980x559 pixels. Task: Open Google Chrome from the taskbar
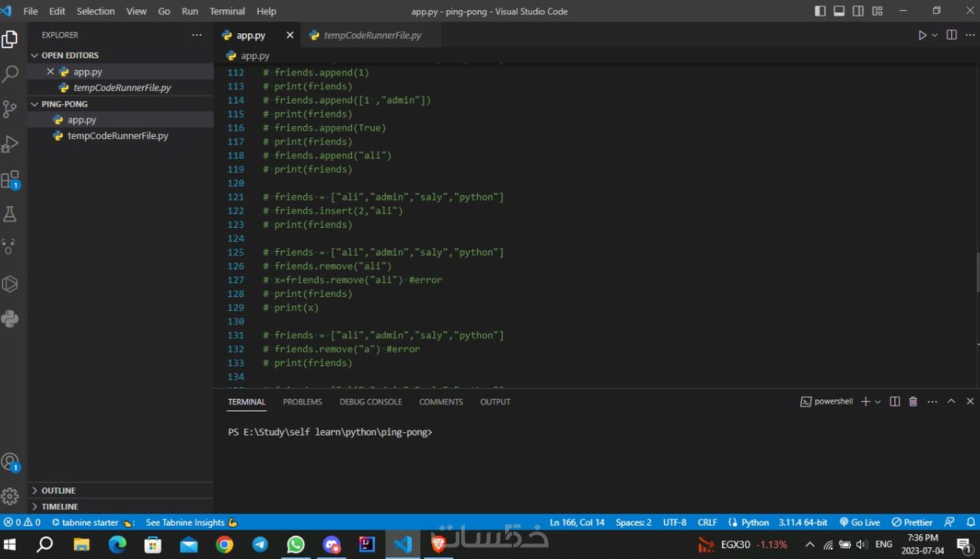pyautogui.click(x=224, y=545)
